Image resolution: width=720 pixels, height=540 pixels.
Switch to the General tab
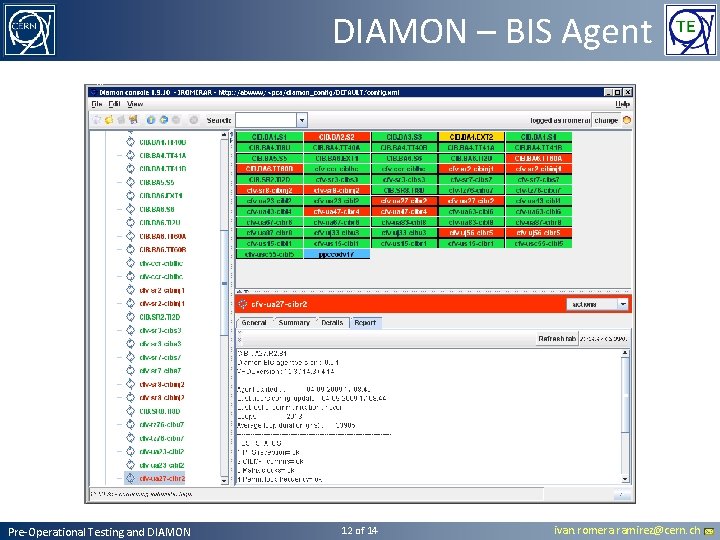[x=254, y=323]
